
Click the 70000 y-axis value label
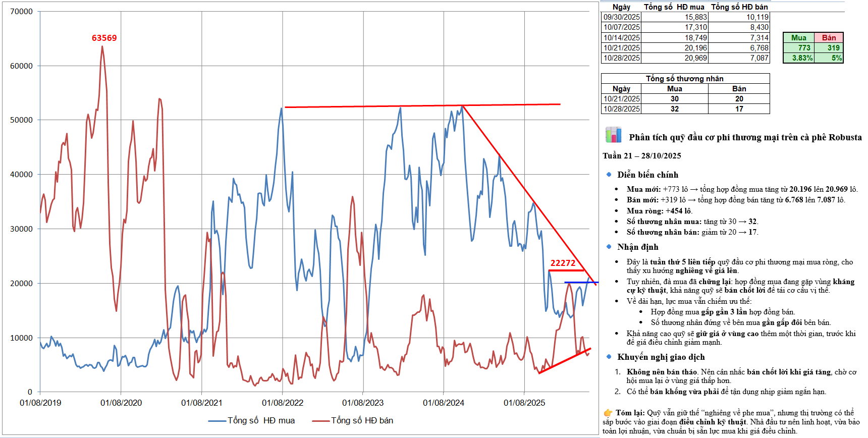[21, 12]
